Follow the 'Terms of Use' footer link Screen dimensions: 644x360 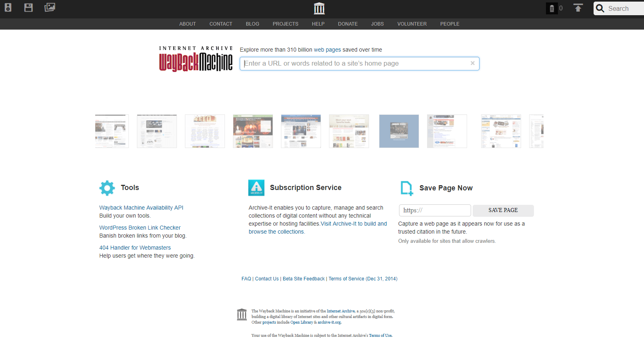(380, 336)
